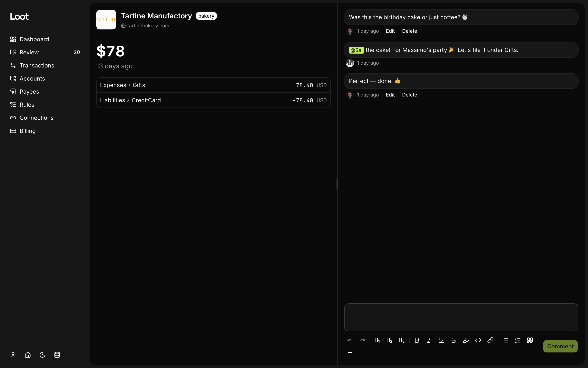Toggle strikethrough formatting
Viewport: 588px width, 368px height.
point(453,340)
